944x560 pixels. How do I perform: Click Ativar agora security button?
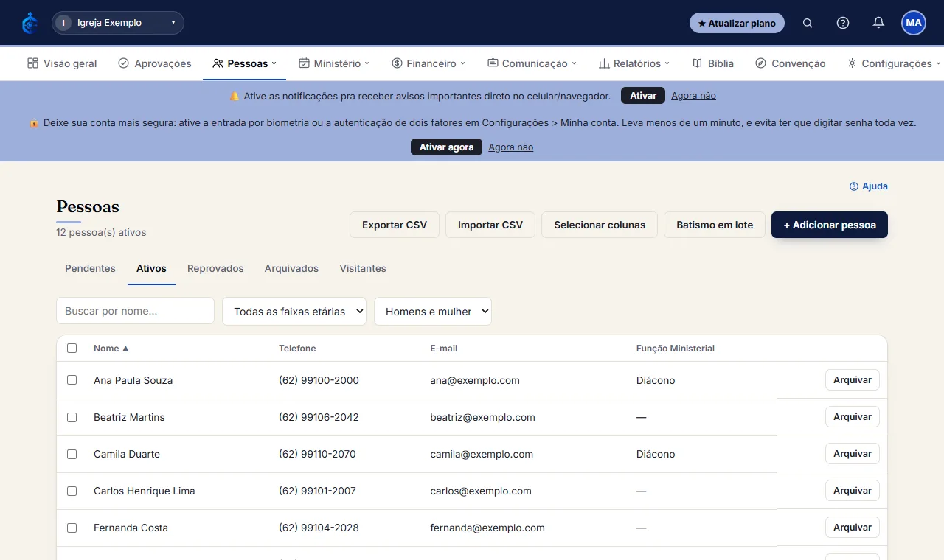tap(446, 147)
